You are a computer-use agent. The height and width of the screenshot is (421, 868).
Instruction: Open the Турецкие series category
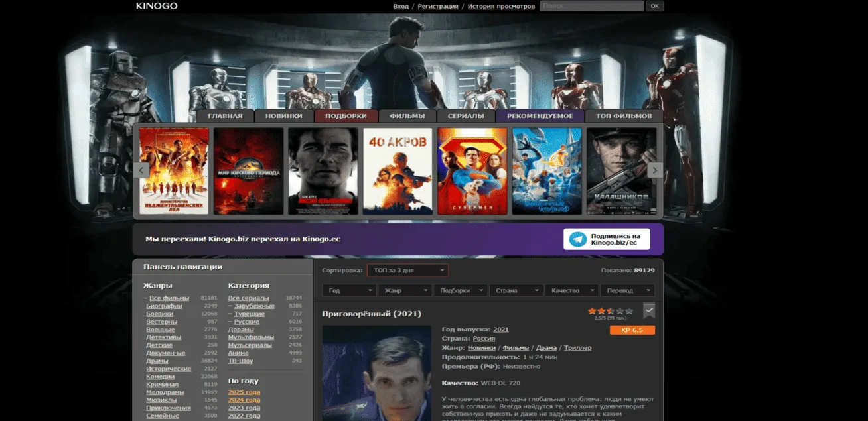click(250, 314)
